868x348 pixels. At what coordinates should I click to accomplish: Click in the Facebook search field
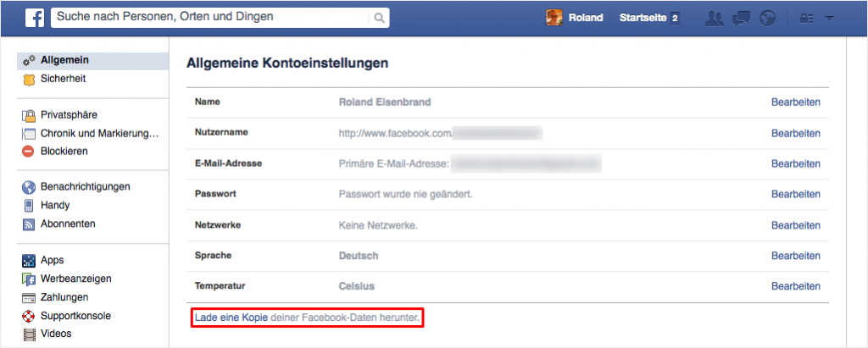(x=212, y=17)
